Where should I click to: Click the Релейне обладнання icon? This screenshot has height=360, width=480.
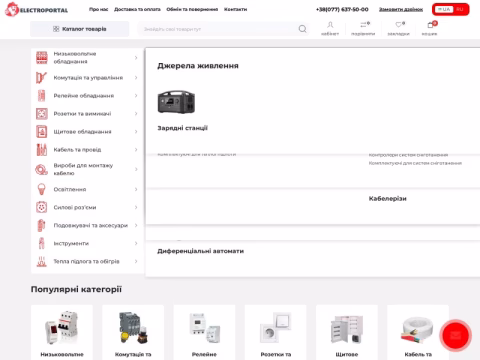click(x=42, y=96)
